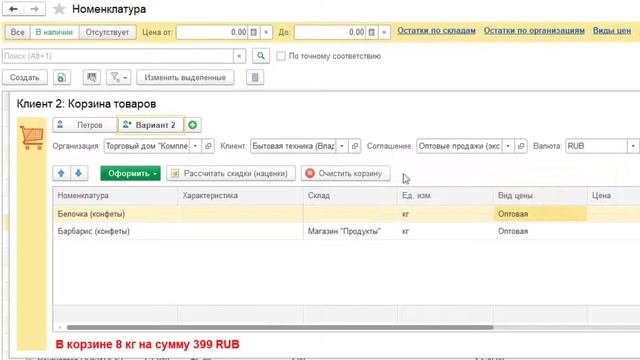Click the copy item icon beside Создать

click(62, 77)
